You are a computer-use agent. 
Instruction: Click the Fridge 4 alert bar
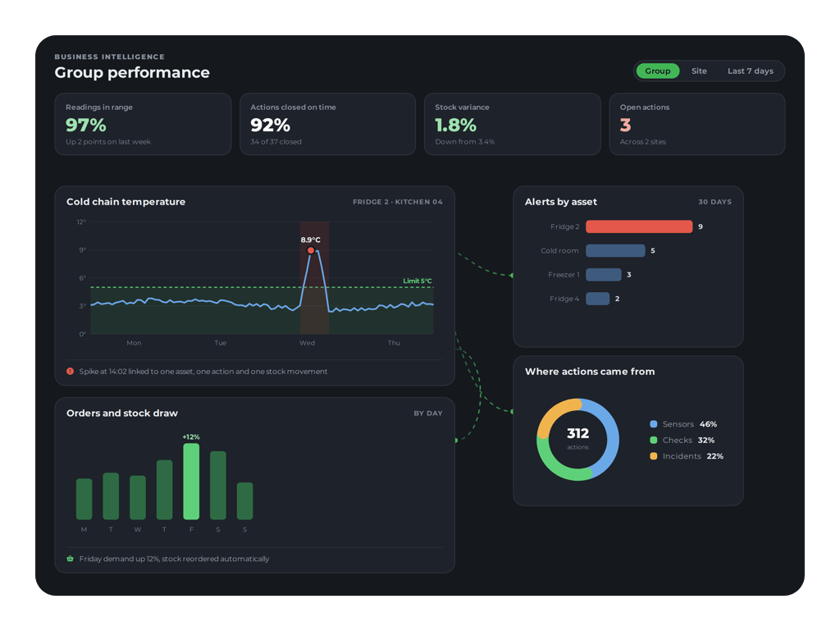pos(598,299)
